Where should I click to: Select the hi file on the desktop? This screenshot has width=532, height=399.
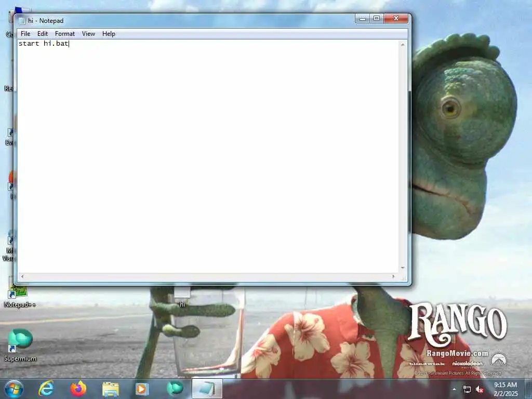click(182, 297)
